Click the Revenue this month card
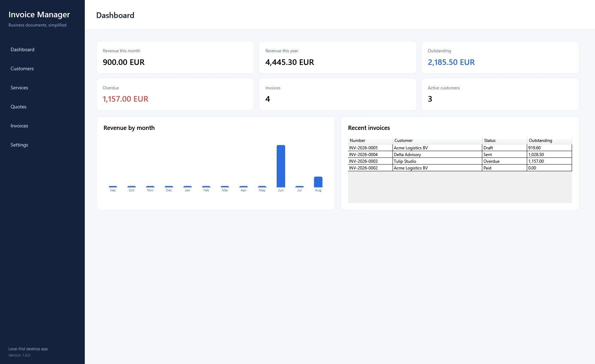This screenshot has height=364, width=595. point(175,57)
